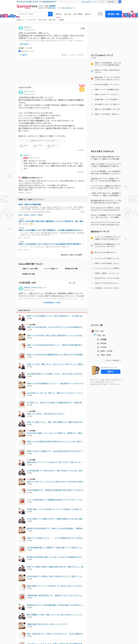Click 現代の名工が25年情熱 ad headline
Screen dimensions: 138x644
37,2
